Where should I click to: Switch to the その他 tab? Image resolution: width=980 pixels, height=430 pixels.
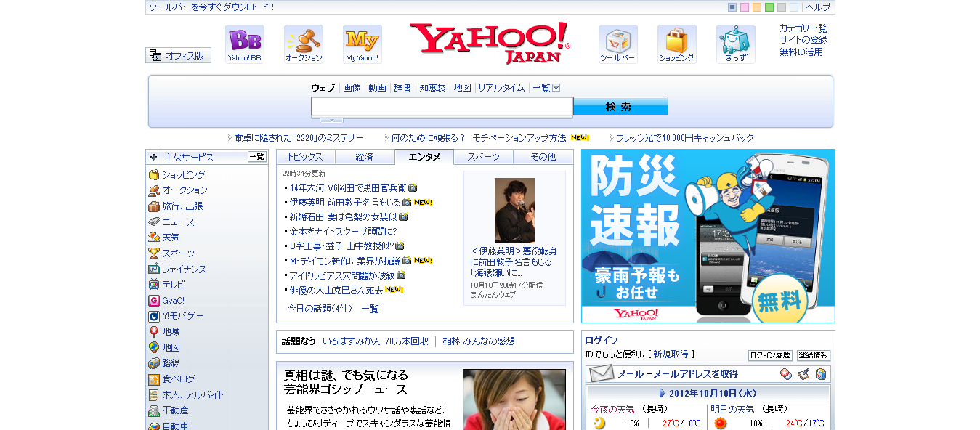pyautogui.click(x=543, y=157)
